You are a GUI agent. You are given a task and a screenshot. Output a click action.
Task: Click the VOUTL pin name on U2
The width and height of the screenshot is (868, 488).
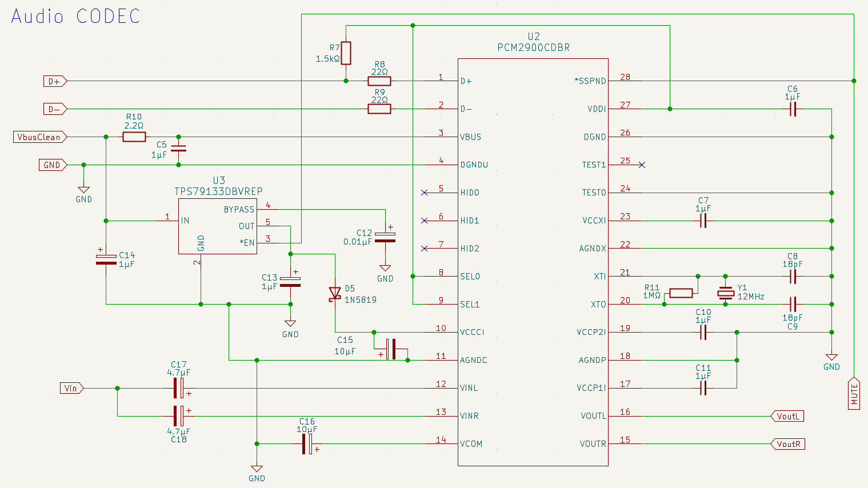click(593, 416)
